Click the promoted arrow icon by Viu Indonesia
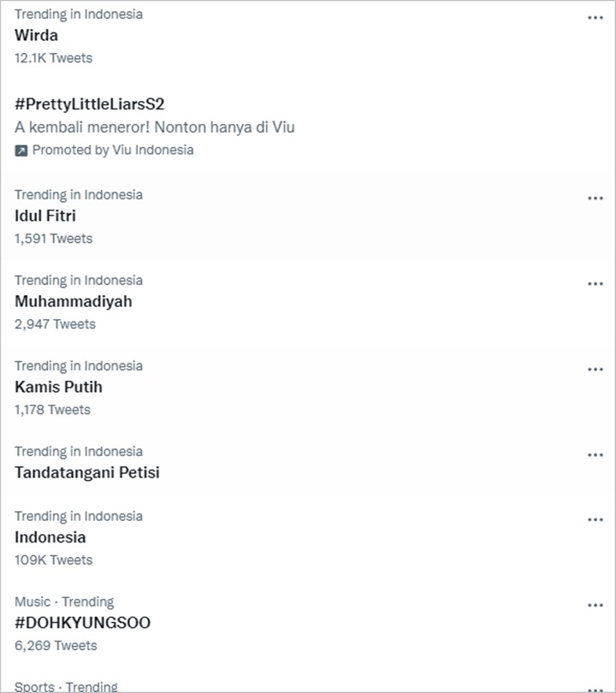Viewport: 616px width, 693px height. (x=21, y=151)
